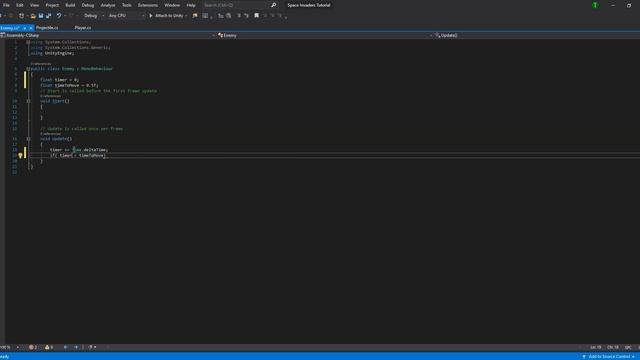The width and height of the screenshot is (640, 360).
Task: Click the warnings count indicator in the status strip
Action: (x=49, y=347)
